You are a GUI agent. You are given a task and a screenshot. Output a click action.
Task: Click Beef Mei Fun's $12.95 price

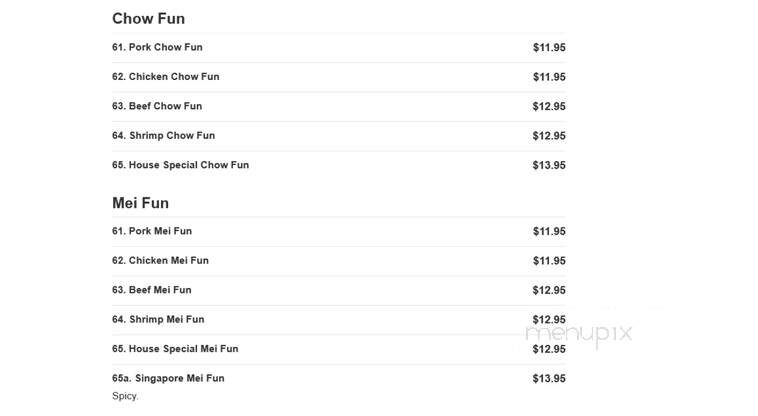549,290
